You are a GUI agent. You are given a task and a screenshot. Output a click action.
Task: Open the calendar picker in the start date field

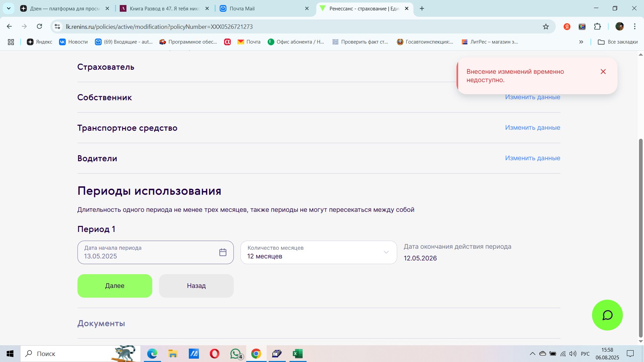(223, 252)
